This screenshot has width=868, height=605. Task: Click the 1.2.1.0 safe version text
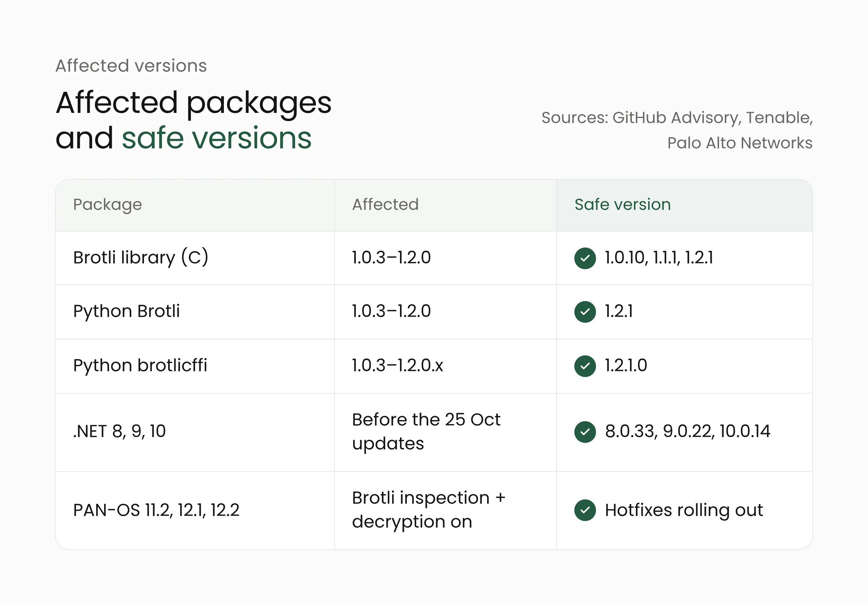click(626, 365)
